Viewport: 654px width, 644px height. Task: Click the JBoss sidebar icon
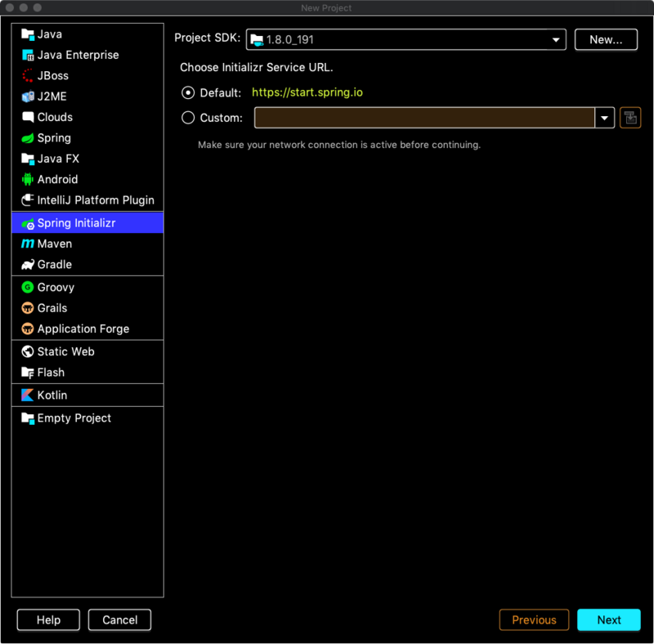[x=28, y=75]
